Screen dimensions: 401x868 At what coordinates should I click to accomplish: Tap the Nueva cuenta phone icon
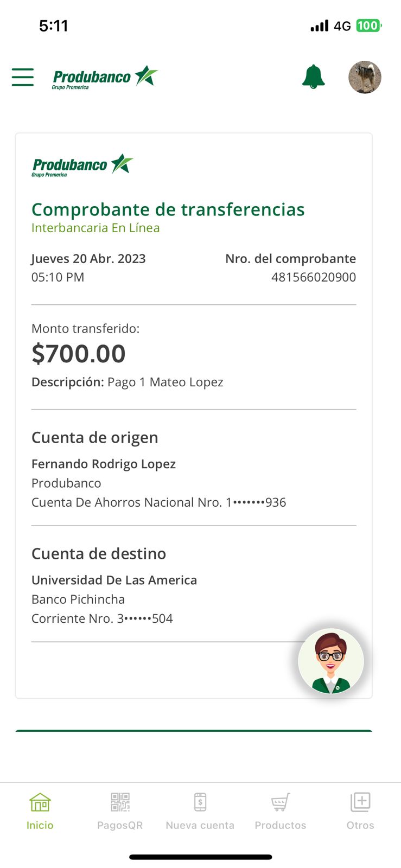200,802
